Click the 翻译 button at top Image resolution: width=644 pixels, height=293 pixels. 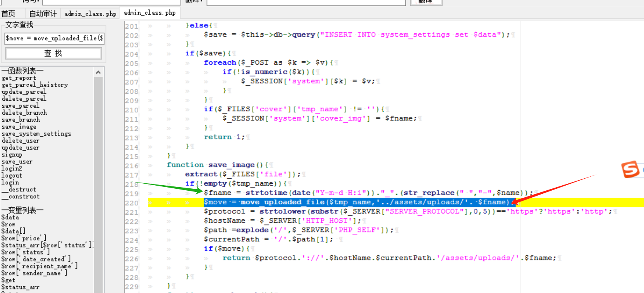(x=426, y=2)
